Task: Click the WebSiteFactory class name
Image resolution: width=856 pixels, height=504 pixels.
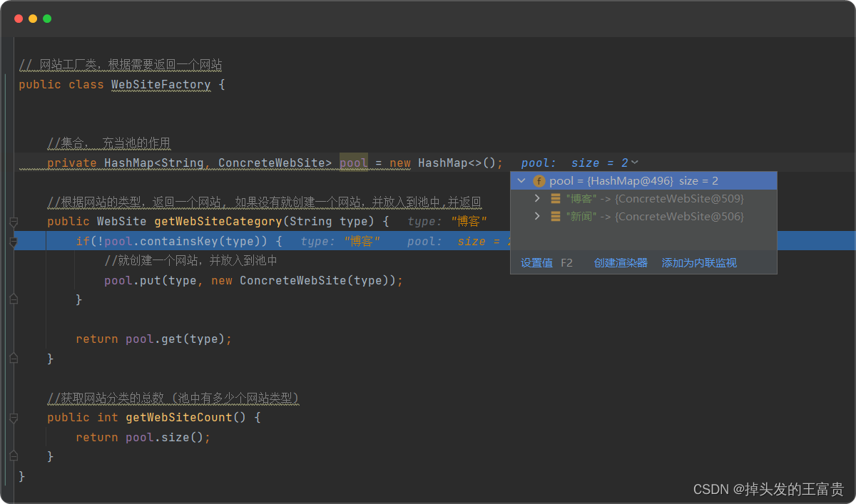Action: pos(161,85)
